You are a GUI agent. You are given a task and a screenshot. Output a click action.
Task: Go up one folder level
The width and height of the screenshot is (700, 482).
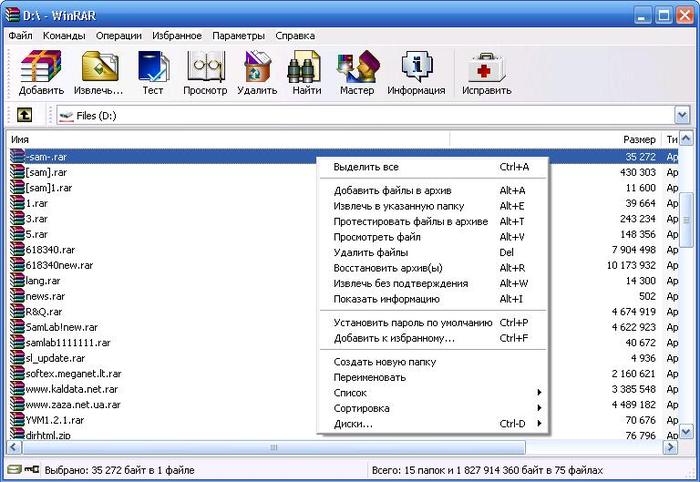24,115
